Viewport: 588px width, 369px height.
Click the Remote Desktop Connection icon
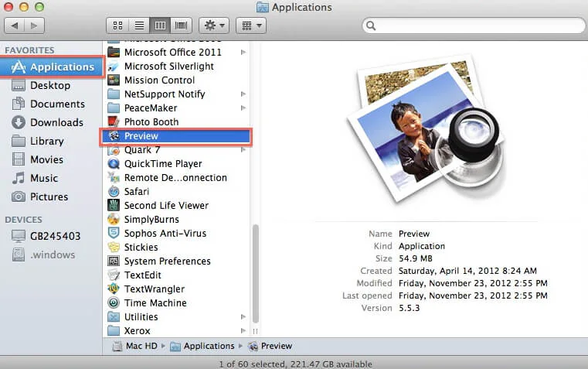point(114,178)
